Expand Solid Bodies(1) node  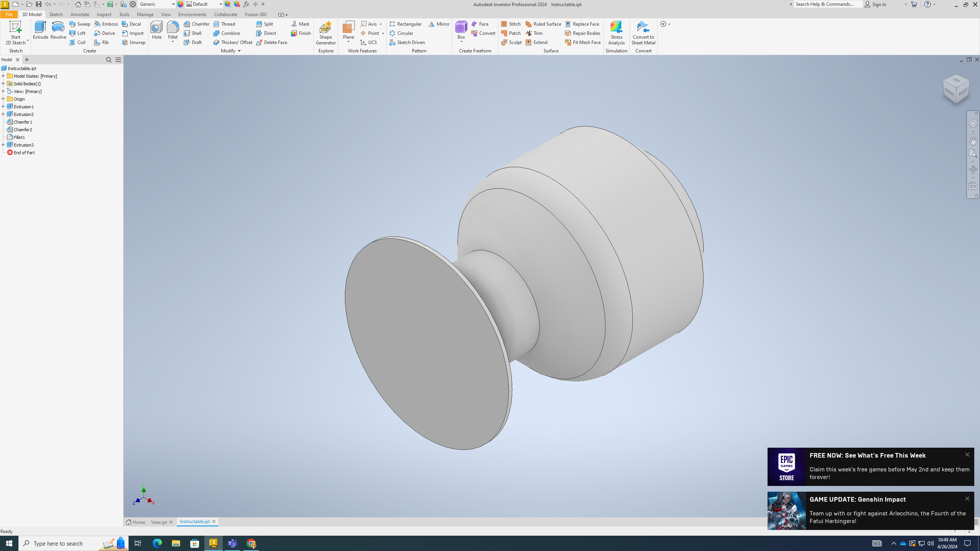click(3, 83)
